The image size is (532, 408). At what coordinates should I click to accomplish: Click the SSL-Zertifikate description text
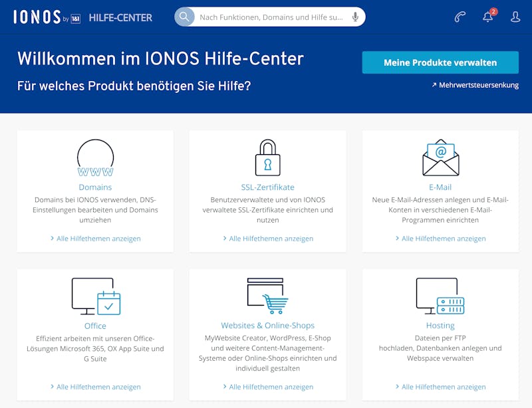268,210
